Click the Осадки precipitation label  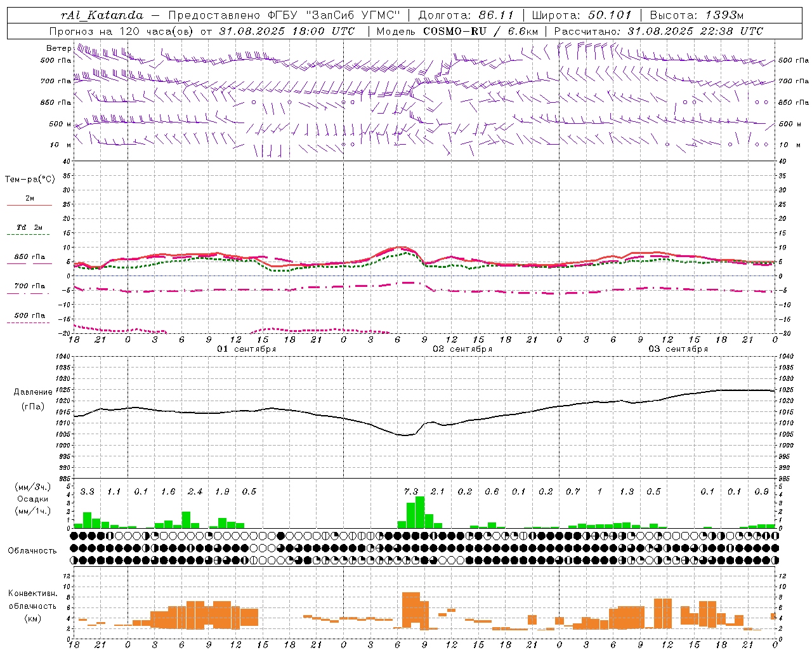tap(32, 499)
